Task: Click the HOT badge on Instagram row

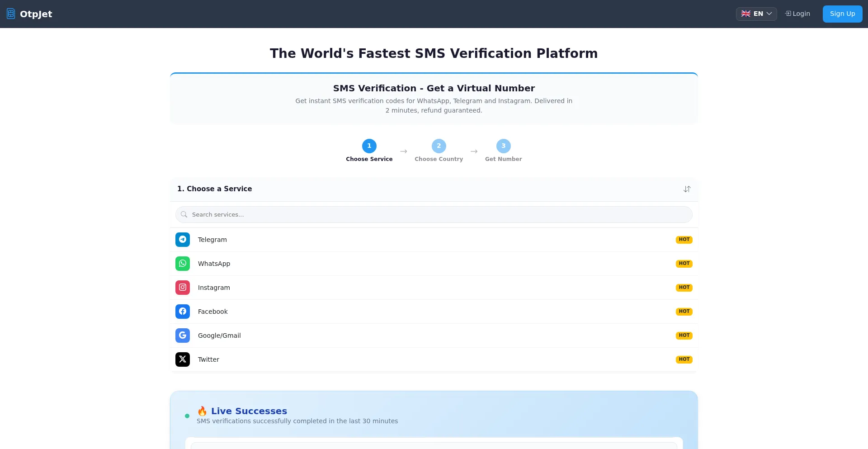Action: tap(684, 288)
